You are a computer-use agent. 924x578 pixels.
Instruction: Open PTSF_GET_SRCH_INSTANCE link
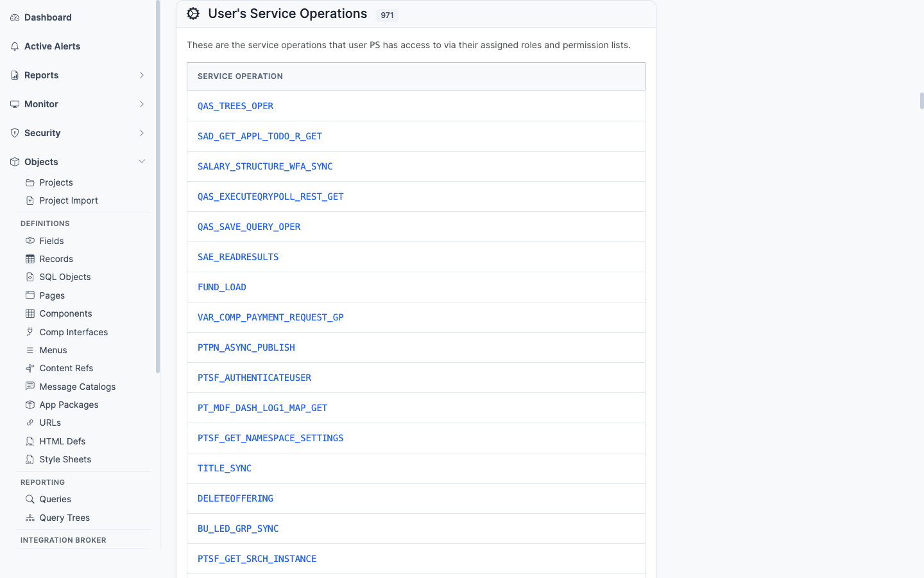coord(257,559)
